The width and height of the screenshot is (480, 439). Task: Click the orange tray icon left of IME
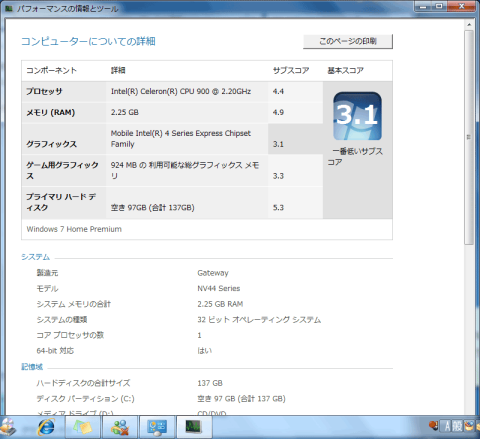[x=434, y=426]
